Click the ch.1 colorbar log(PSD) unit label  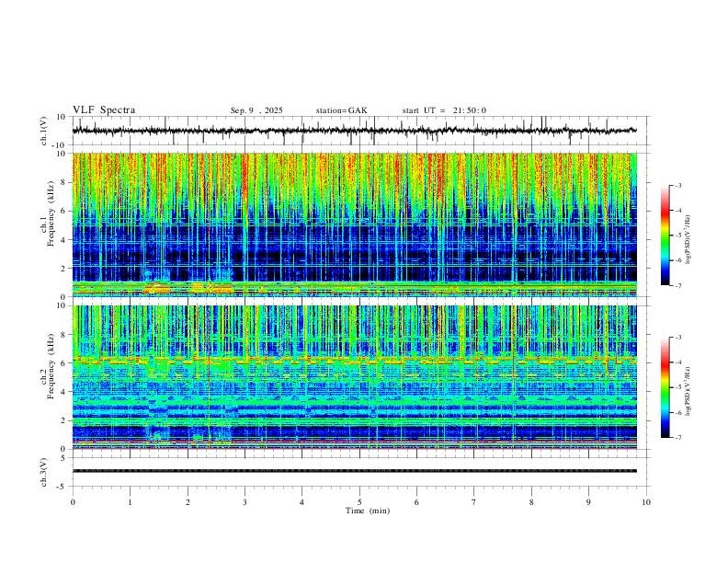tap(688, 240)
